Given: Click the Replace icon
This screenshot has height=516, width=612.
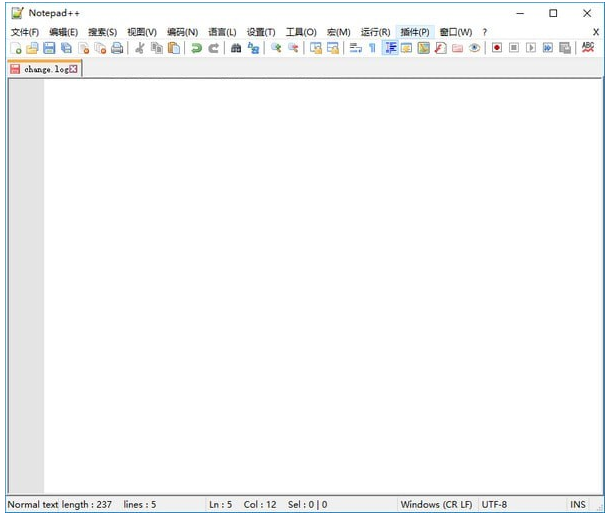Looking at the screenshot, I should click(253, 48).
